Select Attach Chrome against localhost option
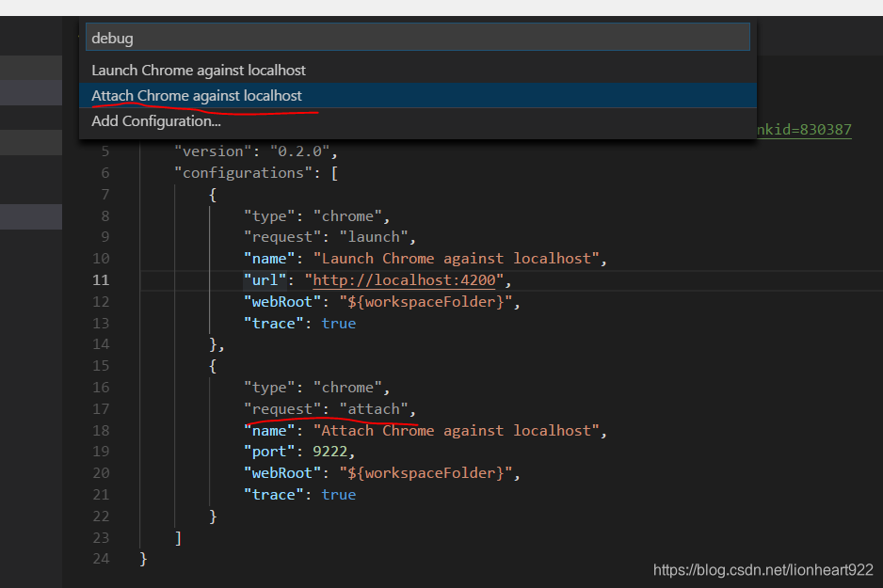The width and height of the screenshot is (883, 588). point(417,96)
